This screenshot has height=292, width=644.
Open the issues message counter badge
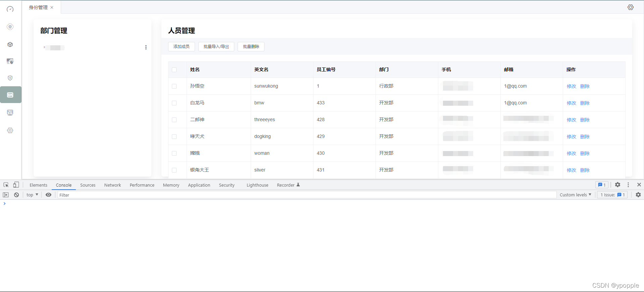[x=602, y=185]
